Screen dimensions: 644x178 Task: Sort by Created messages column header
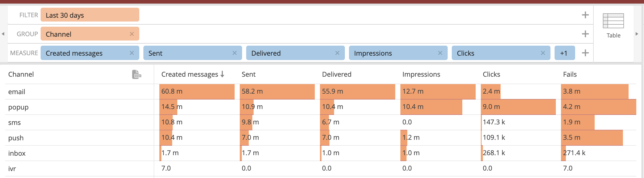(190, 74)
